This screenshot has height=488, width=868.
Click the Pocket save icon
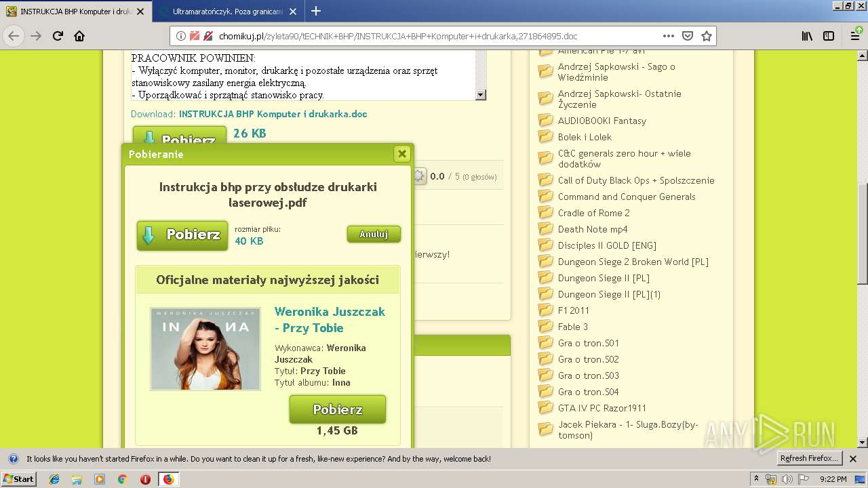tap(688, 36)
